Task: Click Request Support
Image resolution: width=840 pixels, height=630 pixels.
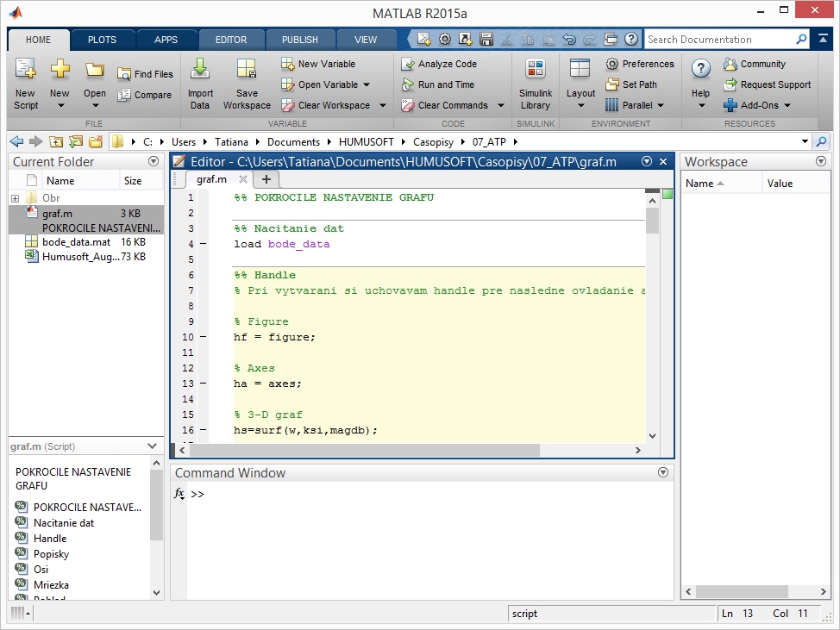Action: (x=768, y=84)
